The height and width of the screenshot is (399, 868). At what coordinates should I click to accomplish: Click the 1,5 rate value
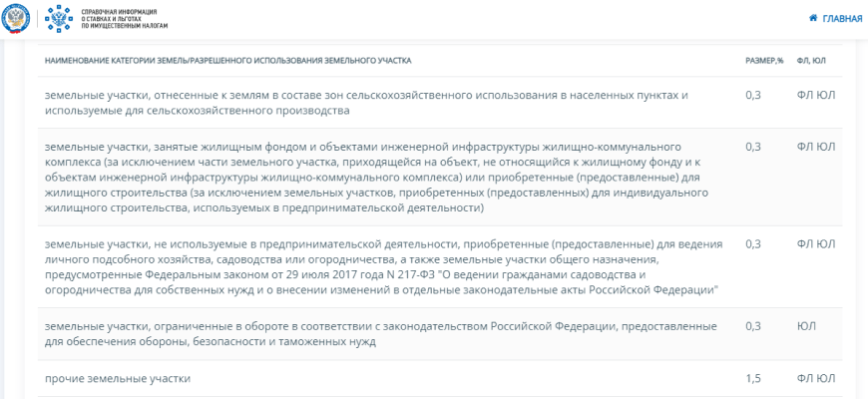click(753, 379)
